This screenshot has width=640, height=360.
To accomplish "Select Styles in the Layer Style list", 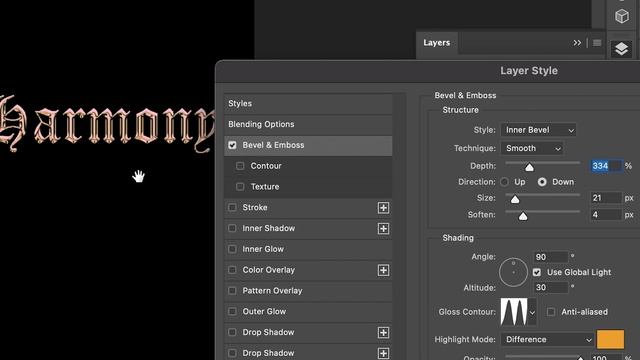I will pyautogui.click(x=308, y=104).
